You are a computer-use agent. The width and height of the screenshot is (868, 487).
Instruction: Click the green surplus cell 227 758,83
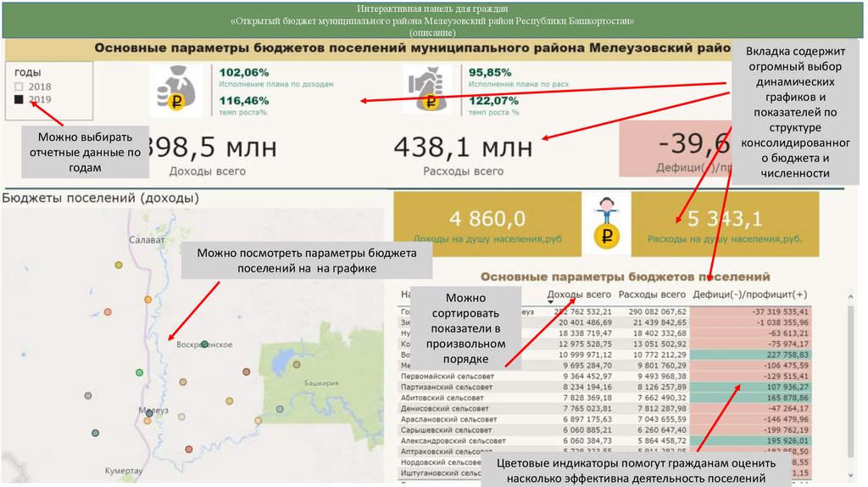point(751,355)
